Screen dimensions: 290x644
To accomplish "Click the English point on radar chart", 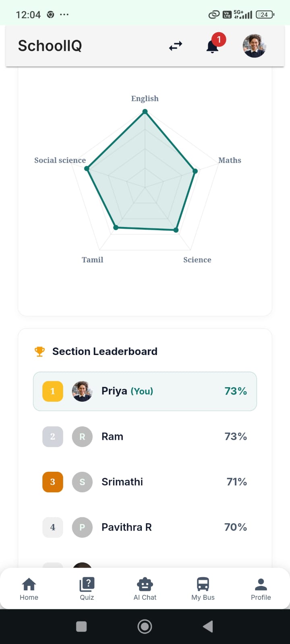I will [x=145, y=112].
